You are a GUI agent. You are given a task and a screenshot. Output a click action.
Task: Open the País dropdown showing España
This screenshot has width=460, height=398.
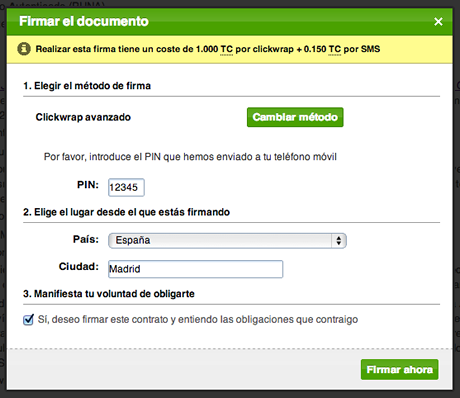(227, 241)
